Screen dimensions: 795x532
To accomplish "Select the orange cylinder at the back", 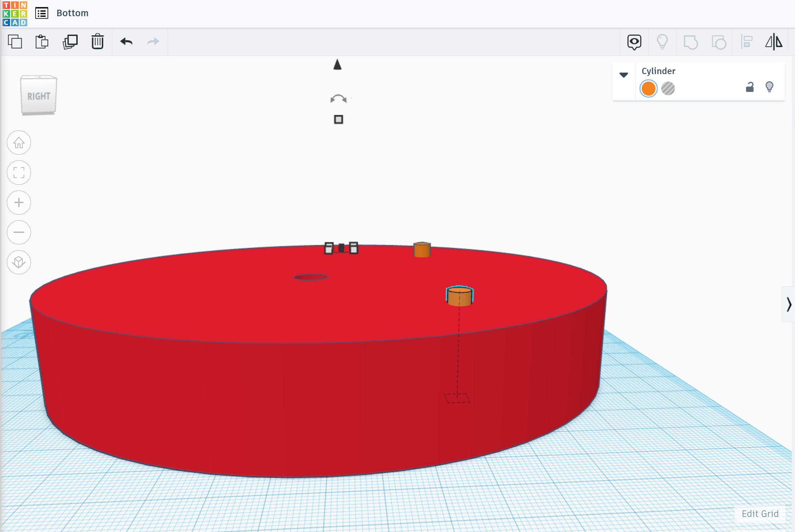I will click(422, 249).
